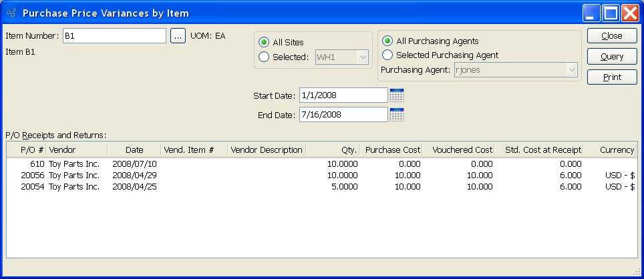Minimize the Purchase Price Variances window
644x279 pixels.
point(591,13)
